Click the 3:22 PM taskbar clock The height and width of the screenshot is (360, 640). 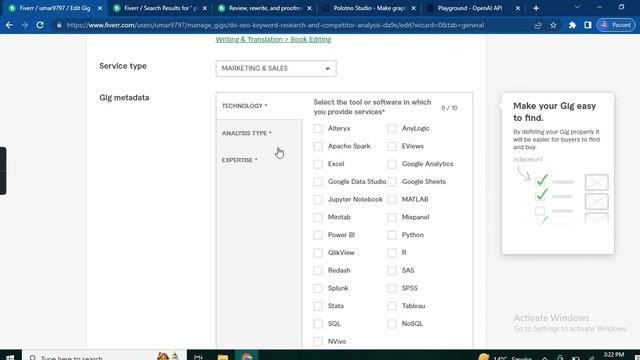pyautogui.click(x=614, y=356)
